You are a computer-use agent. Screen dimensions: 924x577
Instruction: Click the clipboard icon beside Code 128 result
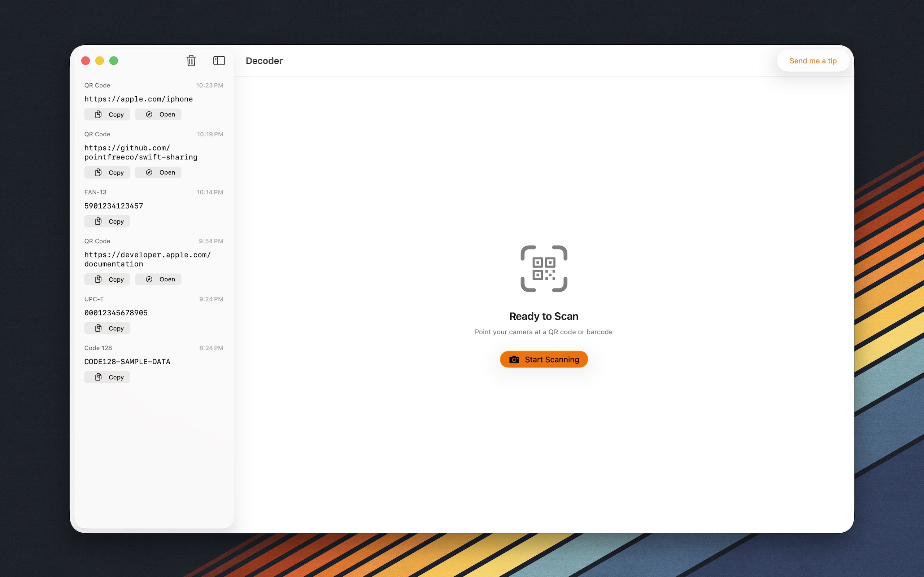pos(99,376)
